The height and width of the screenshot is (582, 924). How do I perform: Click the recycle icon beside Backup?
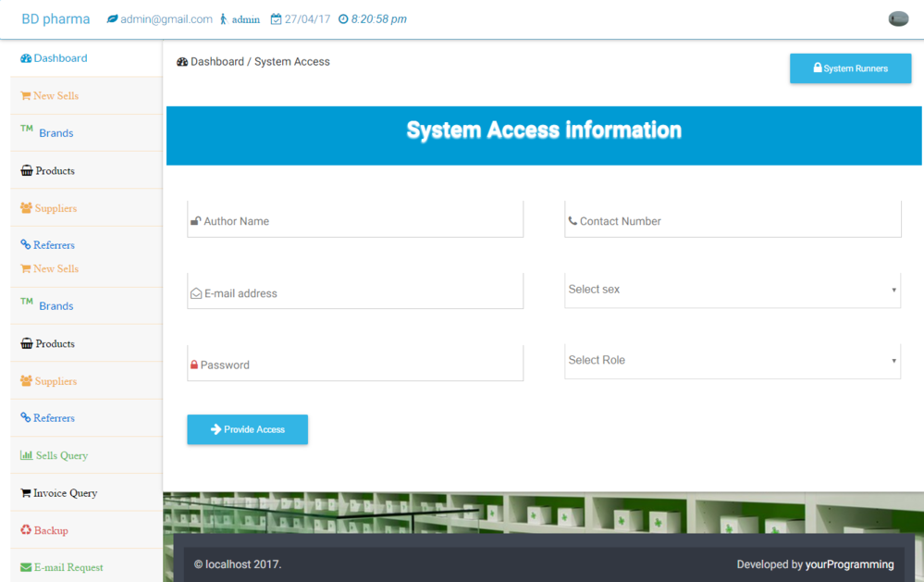pyautogui.click(x=26, y=530)
